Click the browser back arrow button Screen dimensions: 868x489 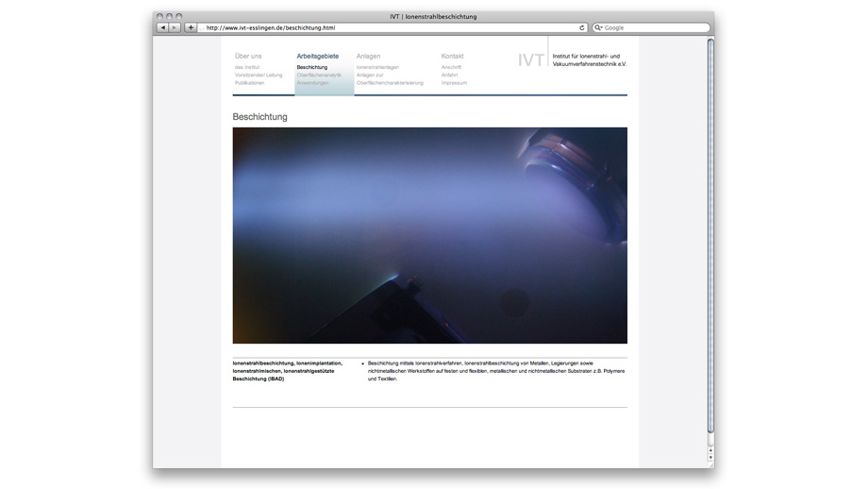163,28
